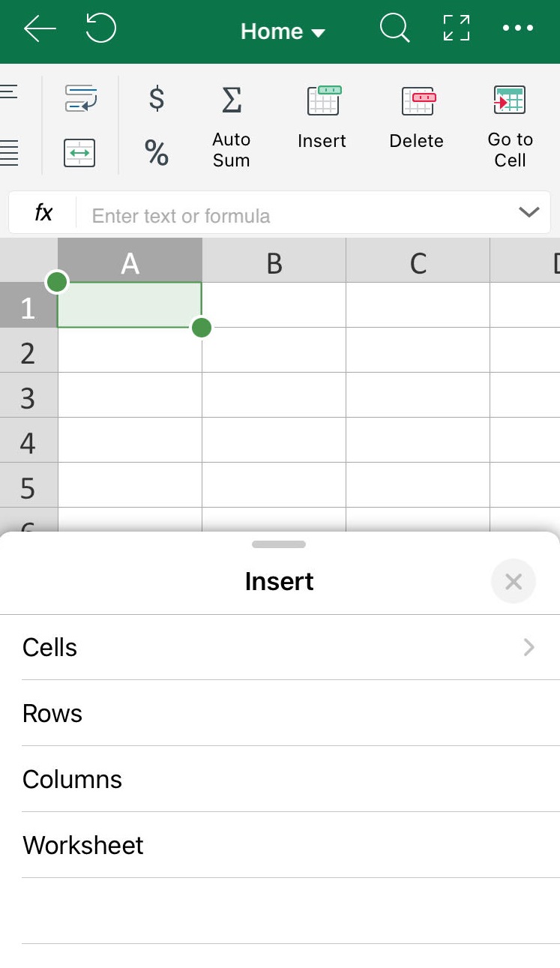560x968 pixels.
Task: Open the search magnifier icon
Action: [x=394, y=30]
